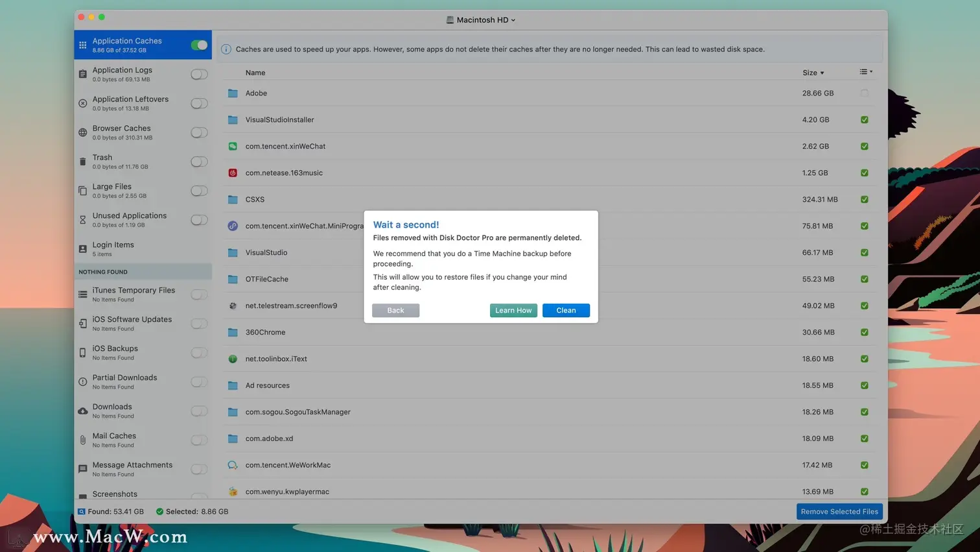Select the Login Items category

point(143,249)
